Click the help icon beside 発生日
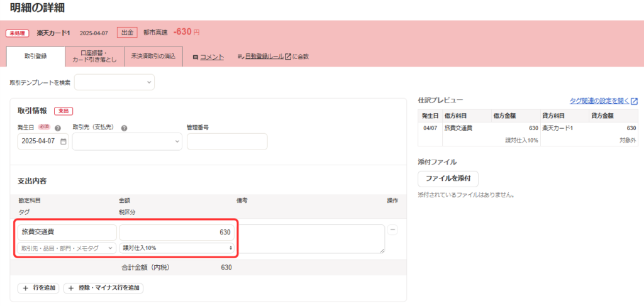The width and height of the screenshot is (644, 306). click(58, 128)
